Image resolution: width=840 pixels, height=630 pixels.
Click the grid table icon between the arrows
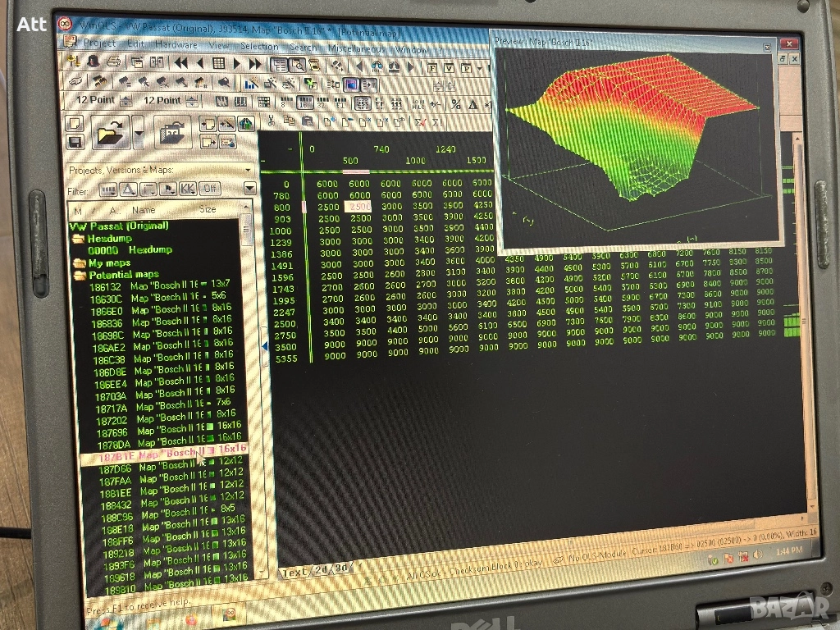pyautogui.click(x=219, y=63)
